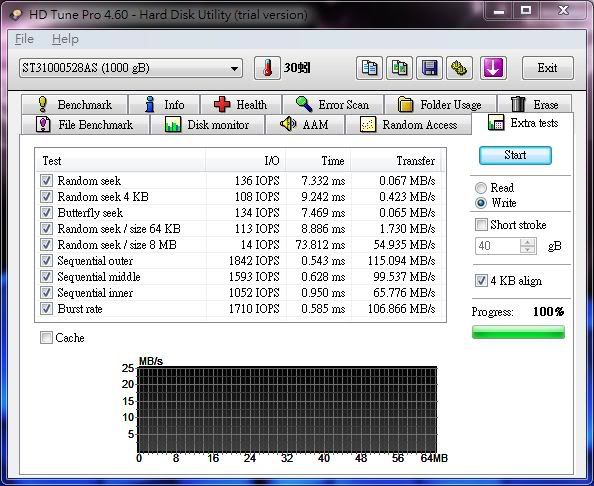Click the purple down-arrow icon
Viewport: 594px width, 486px height.
click(493, 68)
